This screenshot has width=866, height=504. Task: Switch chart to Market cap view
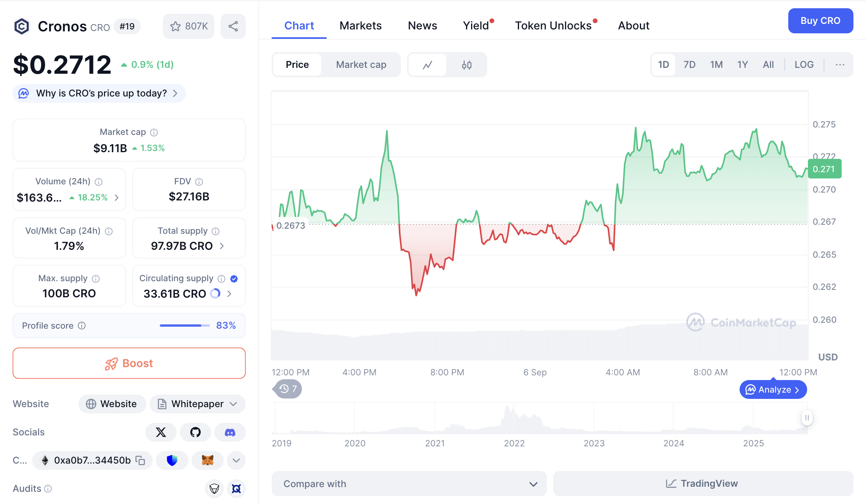(x=361, y=65)
